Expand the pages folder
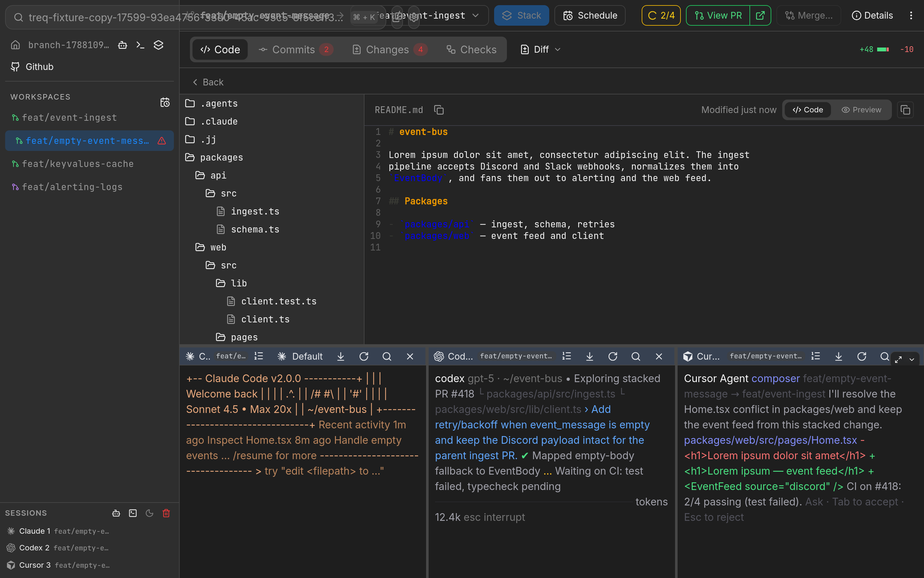924x578 pixels. 271,337
